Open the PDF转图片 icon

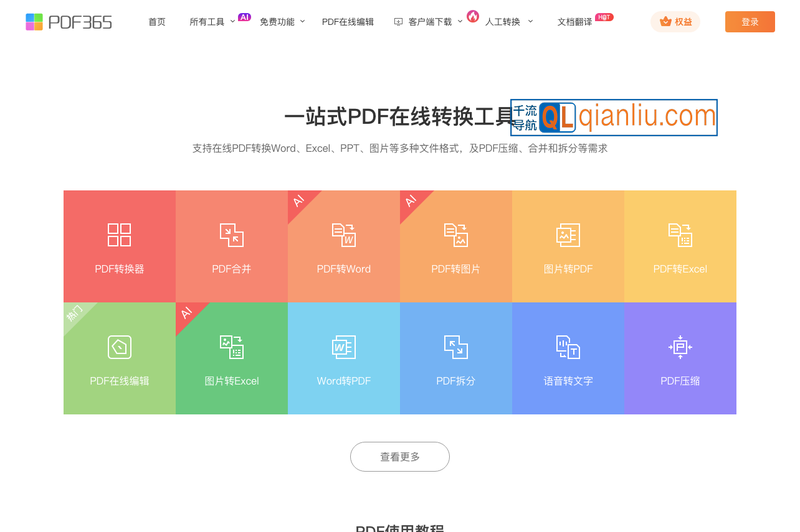[x=456, y=235]
